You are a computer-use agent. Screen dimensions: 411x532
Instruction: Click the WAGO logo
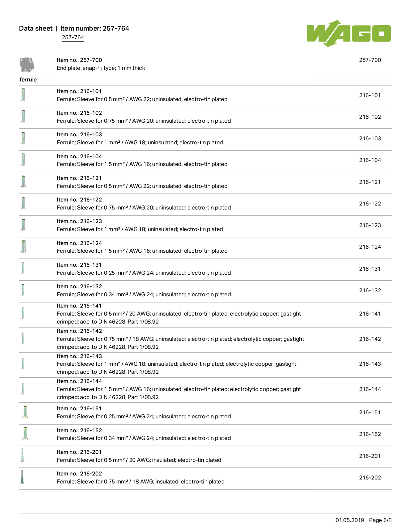click(349, 34)
